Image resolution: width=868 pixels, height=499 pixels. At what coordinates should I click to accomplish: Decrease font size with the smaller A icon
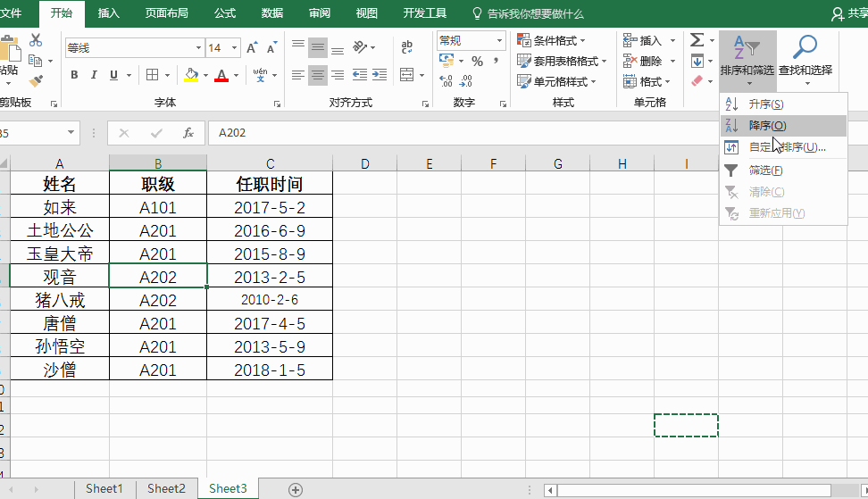pos(271,48)
